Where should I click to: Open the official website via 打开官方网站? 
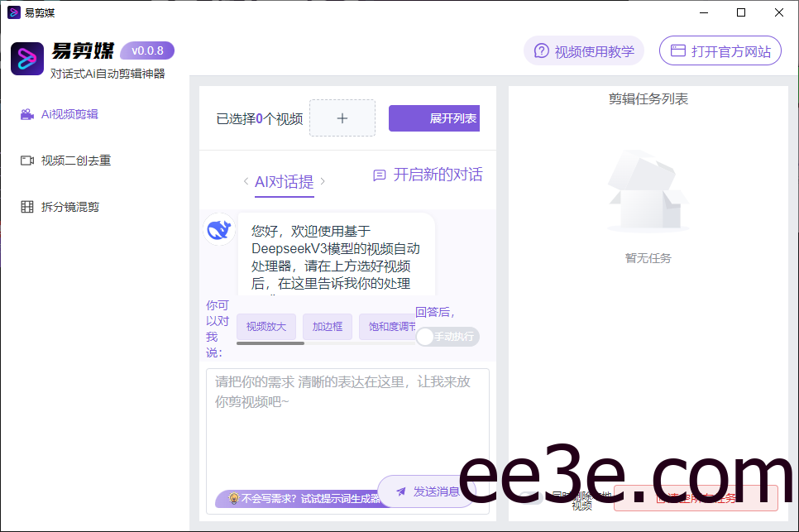click(x=720, y=50)
